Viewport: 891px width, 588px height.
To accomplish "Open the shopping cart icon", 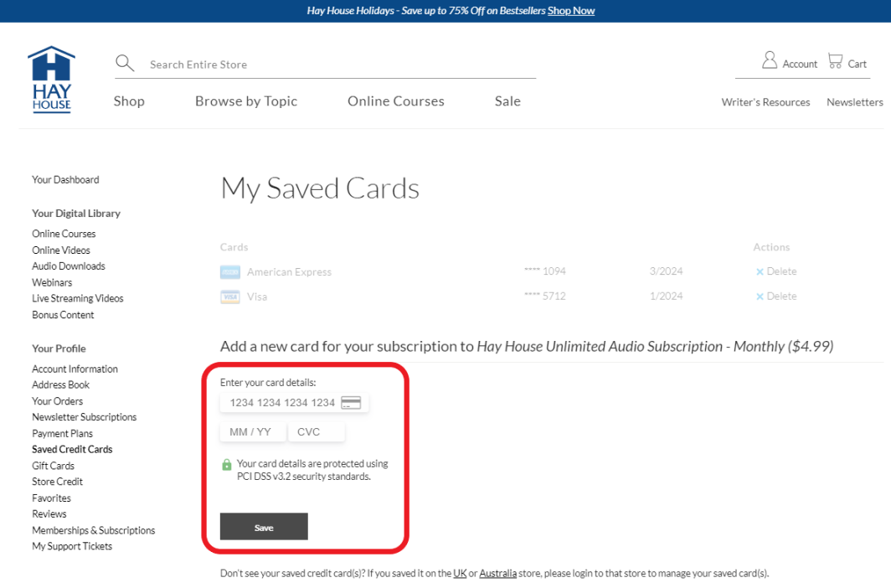I will pos(835,61).
